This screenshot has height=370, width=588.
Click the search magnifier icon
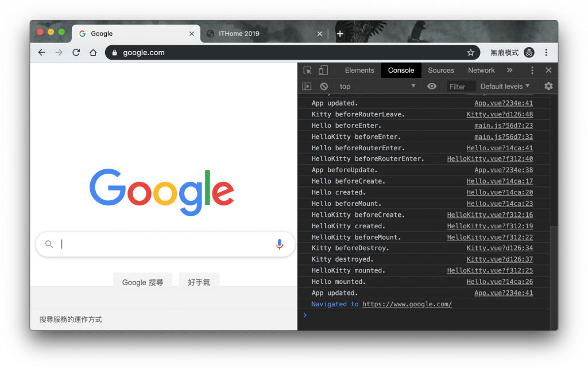[49, 244]
